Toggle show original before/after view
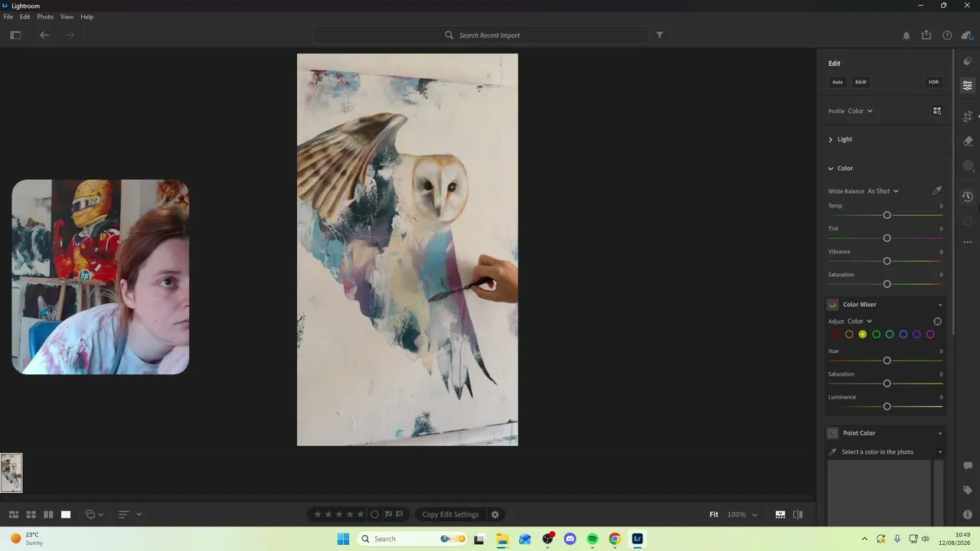Viewport: 980px width, 551px height. 798,514
